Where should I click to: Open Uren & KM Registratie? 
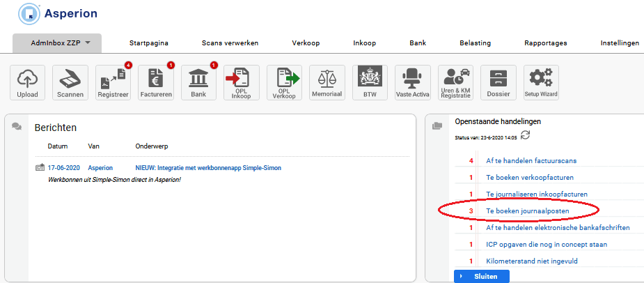click(x=455, y=83)
